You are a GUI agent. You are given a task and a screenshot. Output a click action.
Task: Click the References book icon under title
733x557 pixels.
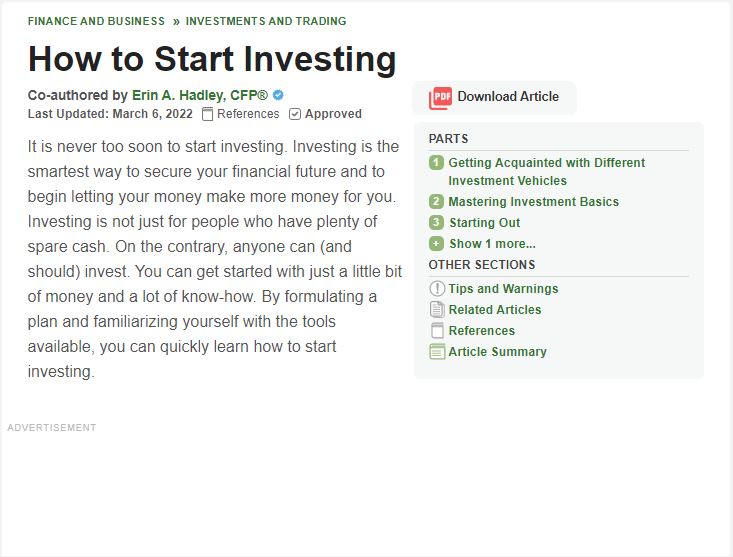pyautogui.click(x=207, y=114)
